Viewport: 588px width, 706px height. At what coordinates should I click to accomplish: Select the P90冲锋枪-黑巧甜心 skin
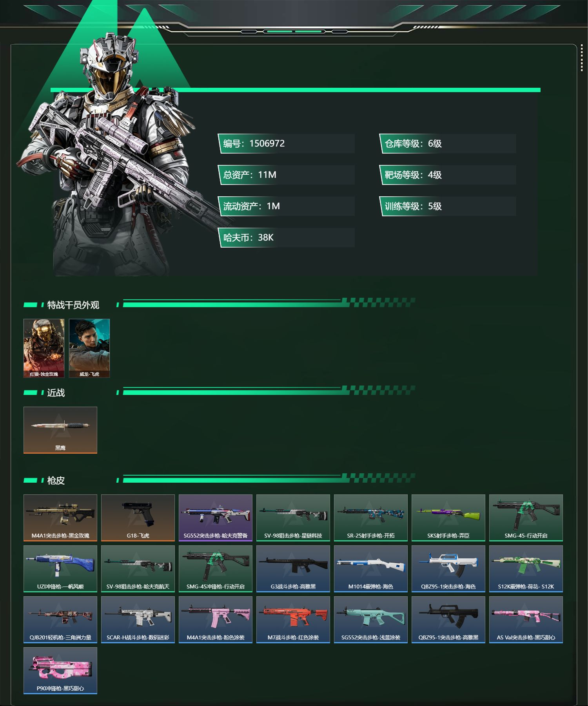click(x=60, y=670)
